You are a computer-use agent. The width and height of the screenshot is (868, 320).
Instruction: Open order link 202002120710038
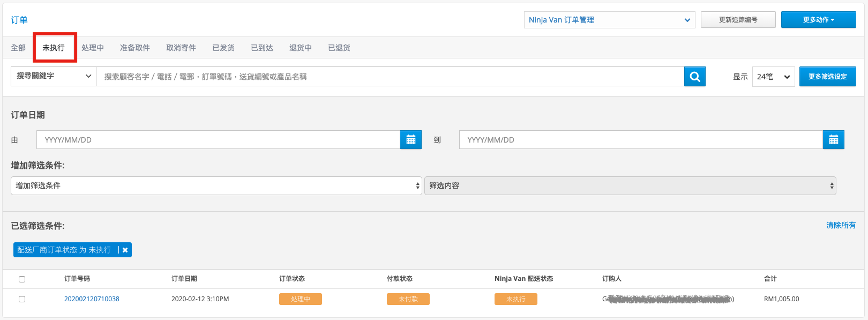[x=92, y=299]
